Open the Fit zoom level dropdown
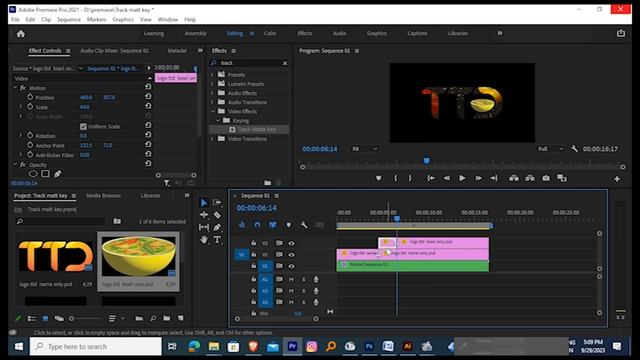The width and height of the screenshot is (640, 360). 364,149
